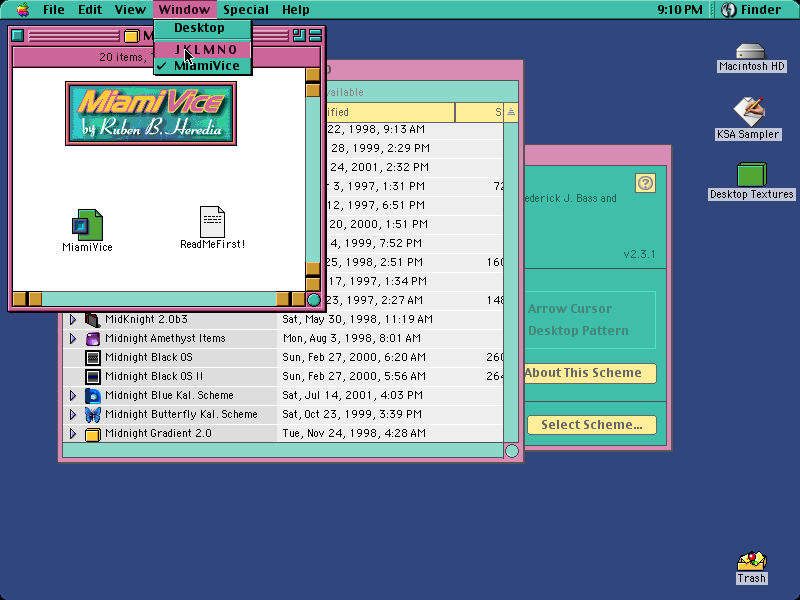Click the 9:10 PM menu bar clock
Image resolution: width=800 pixels, height=600 pixels.
pos(680,10)
